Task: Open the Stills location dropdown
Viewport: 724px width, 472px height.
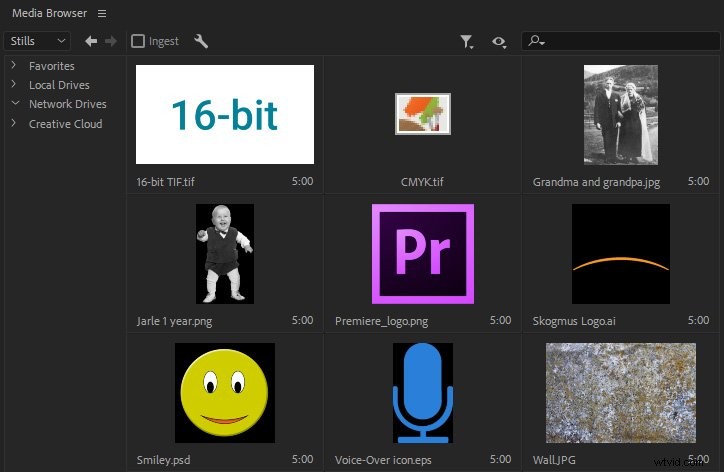Action: [37, 41]
